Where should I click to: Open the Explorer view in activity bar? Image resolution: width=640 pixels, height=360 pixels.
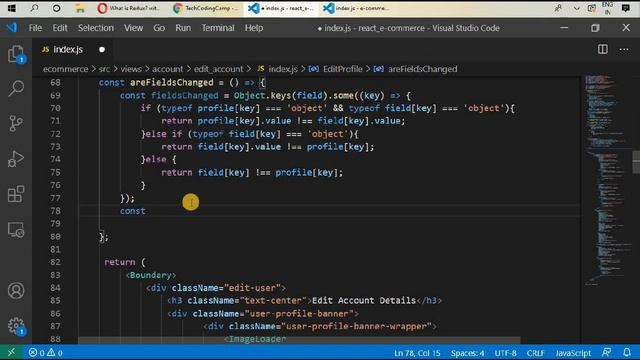(x=16, y=54)
